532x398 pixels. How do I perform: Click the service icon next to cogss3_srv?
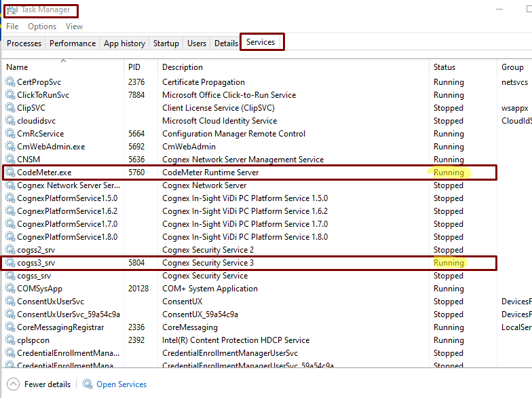tap(9, 263)
